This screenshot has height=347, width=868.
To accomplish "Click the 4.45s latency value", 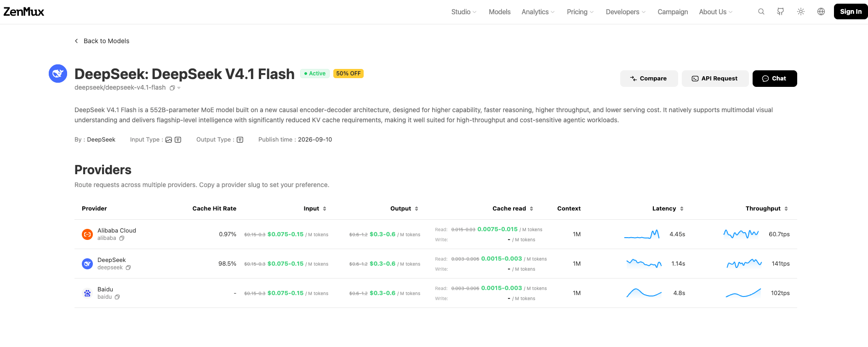I will coord(677,234).
